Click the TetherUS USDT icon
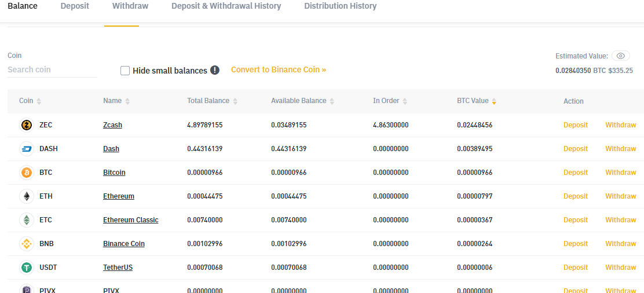644x293 pixels. click(26, 268)
